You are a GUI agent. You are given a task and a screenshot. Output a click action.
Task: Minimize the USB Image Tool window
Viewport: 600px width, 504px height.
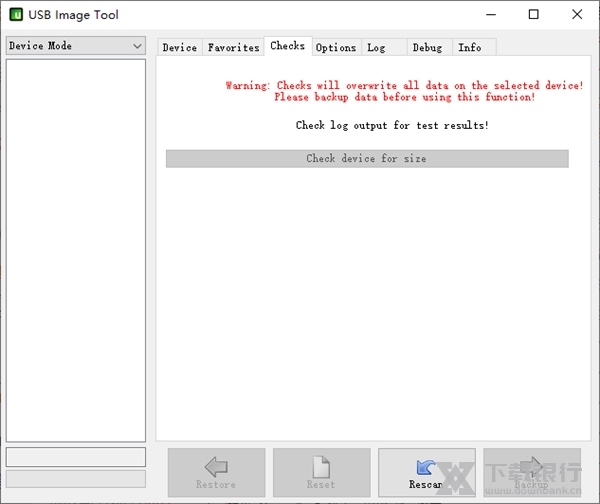[490, 14]
